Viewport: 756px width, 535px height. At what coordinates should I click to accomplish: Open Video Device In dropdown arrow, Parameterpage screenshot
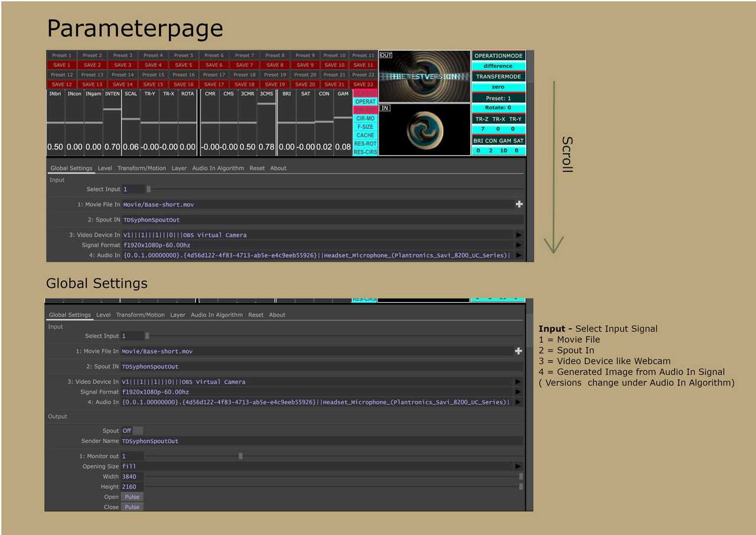click(519, 235)
